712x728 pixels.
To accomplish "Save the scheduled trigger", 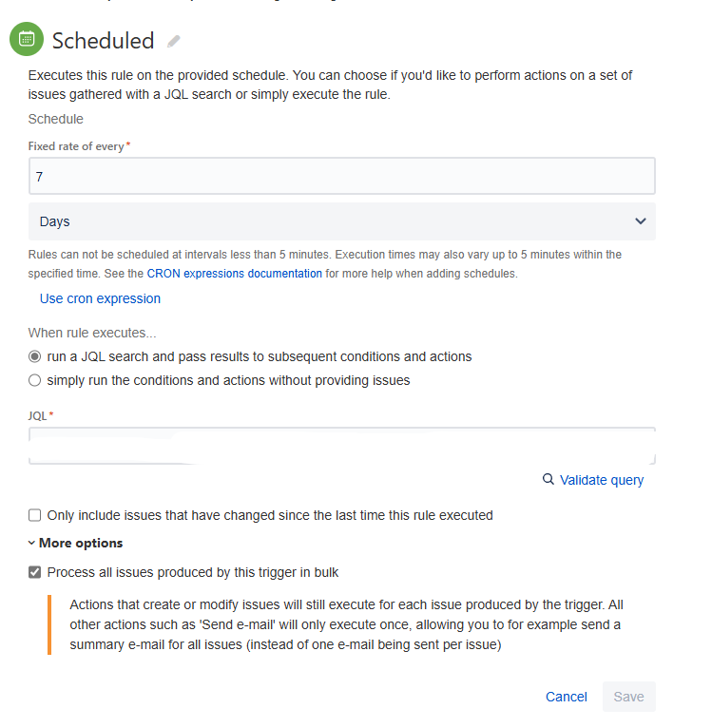I will coord(629,697).
